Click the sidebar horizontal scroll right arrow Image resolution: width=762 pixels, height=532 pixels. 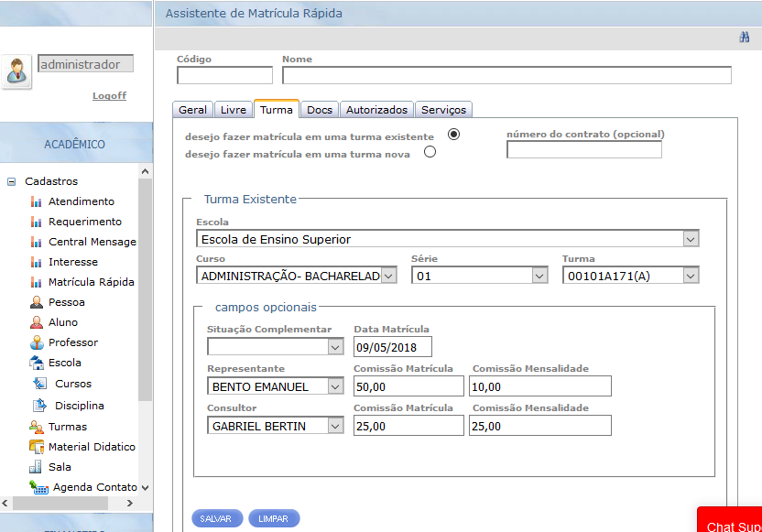[130, 503]
